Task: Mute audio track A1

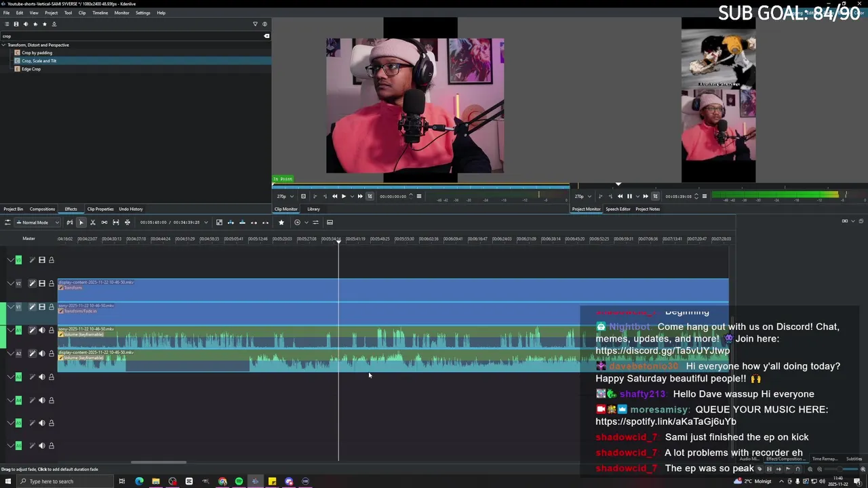Action: click(x=41, y=330)
